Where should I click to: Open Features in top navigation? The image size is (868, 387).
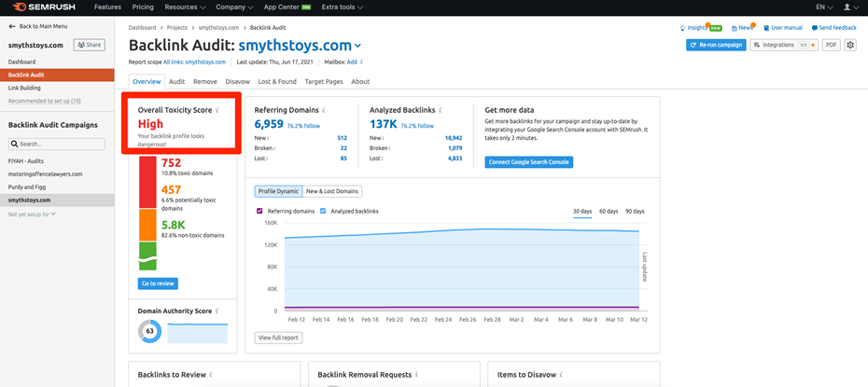tap(107, 7)
